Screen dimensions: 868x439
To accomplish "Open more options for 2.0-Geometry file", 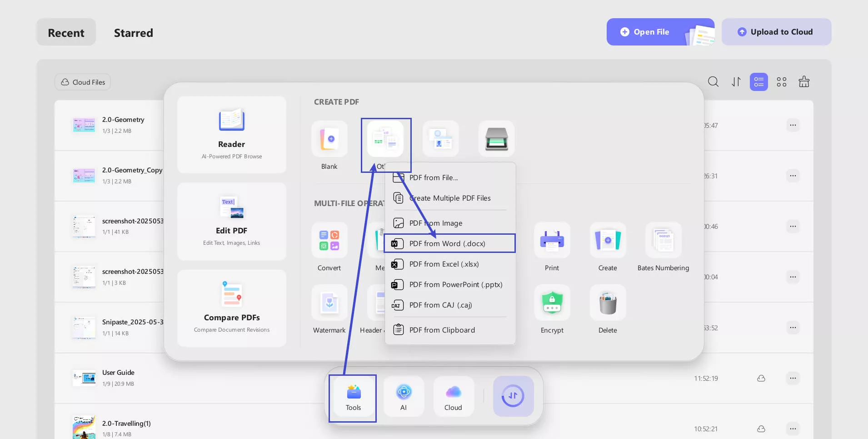I will pos(793,125).
